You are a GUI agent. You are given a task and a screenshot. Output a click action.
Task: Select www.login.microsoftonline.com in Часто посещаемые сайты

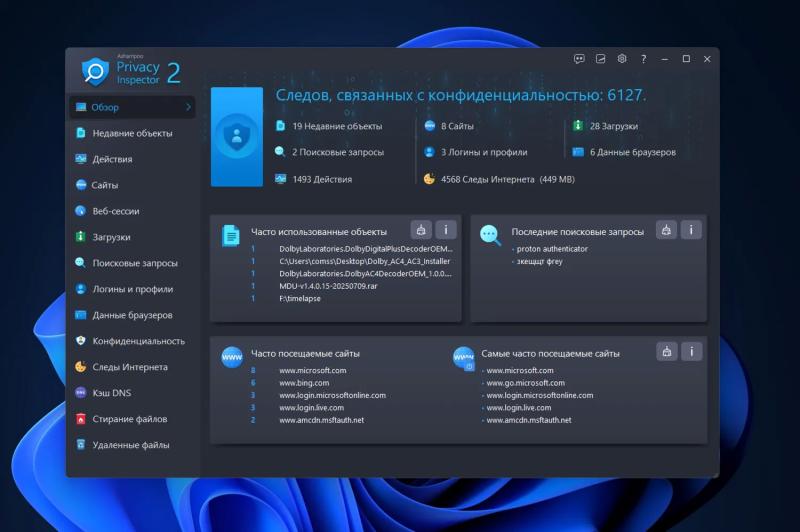click(333, 395)
